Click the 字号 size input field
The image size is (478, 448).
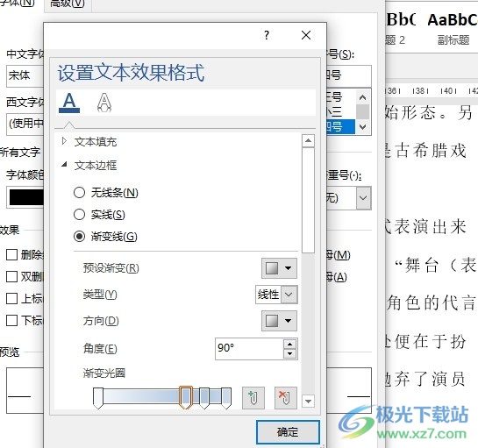point(348,75)
